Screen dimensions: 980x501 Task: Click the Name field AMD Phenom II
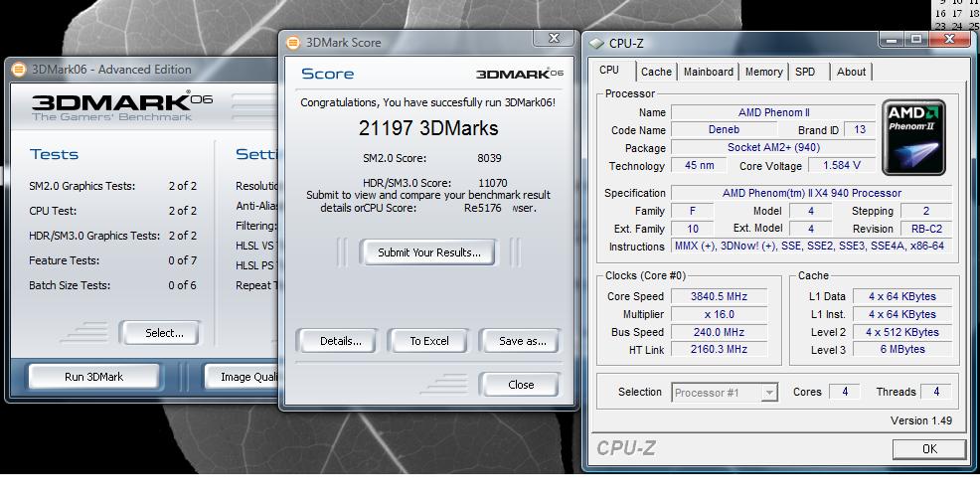click(x=773, y=112)
